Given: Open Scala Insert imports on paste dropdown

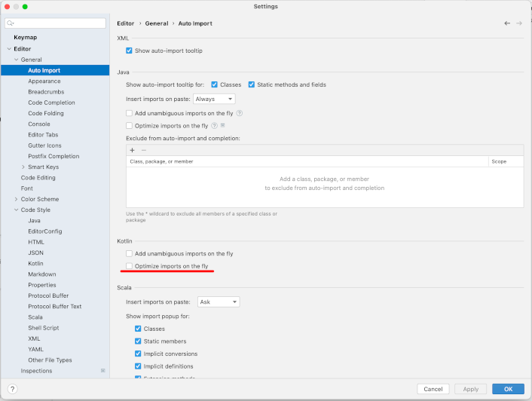Looking at the screenshot, I should click(x=219, y=302).
